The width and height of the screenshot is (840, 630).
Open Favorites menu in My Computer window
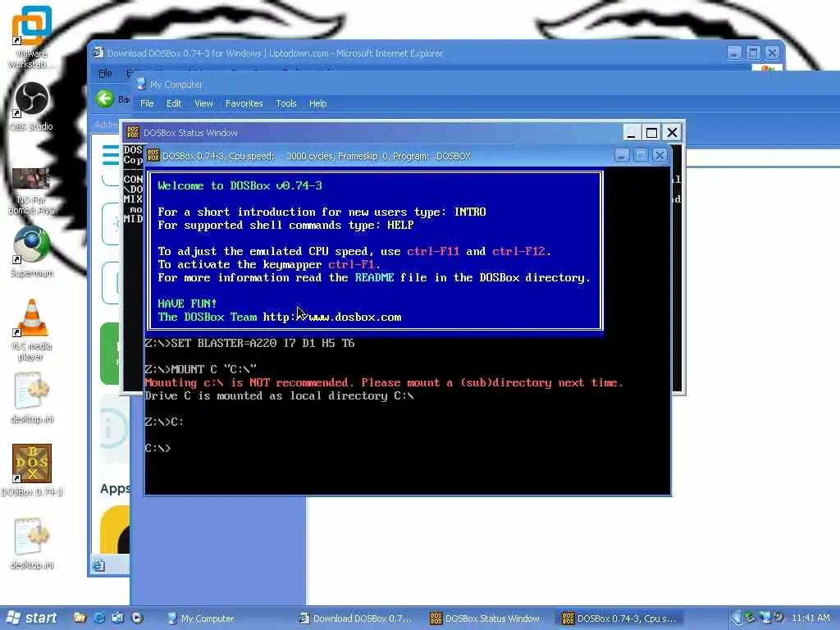(244, 103)
